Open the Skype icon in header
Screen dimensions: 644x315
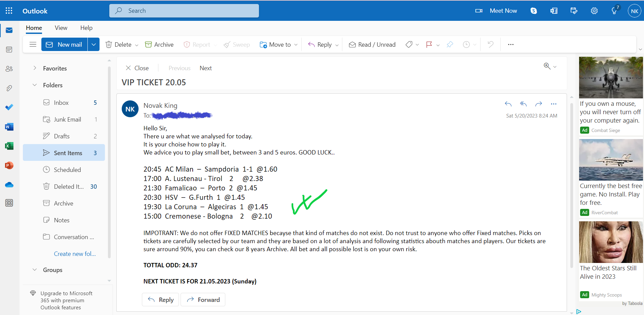click(x=534, y=11)
